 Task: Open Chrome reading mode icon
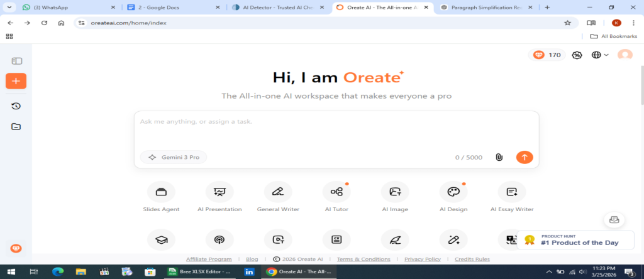click(x=591, y=23)
